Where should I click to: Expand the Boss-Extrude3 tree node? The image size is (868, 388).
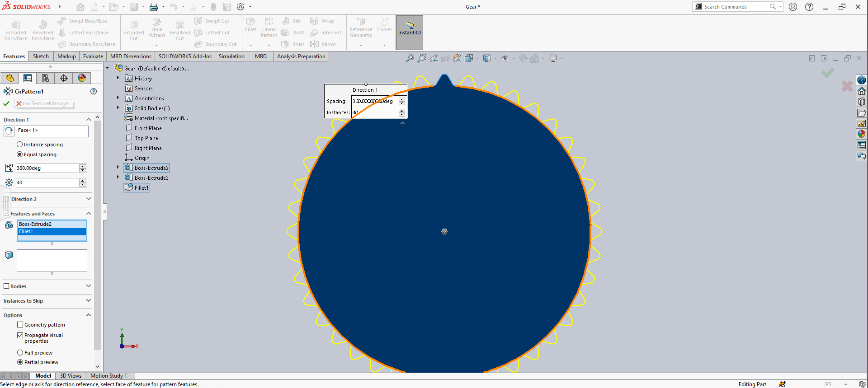118,178
